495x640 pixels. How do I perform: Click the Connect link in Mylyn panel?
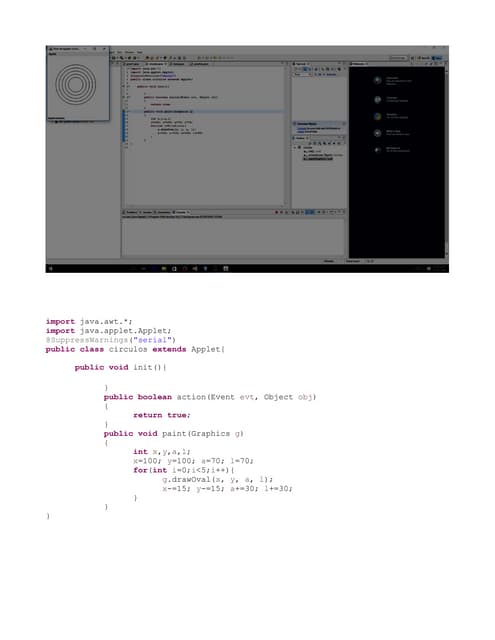pos(301,129)
